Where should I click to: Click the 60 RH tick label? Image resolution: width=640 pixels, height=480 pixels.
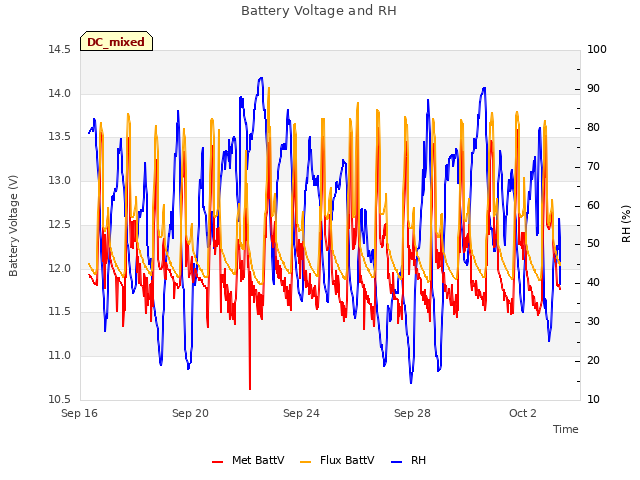(x=593, y=205)
